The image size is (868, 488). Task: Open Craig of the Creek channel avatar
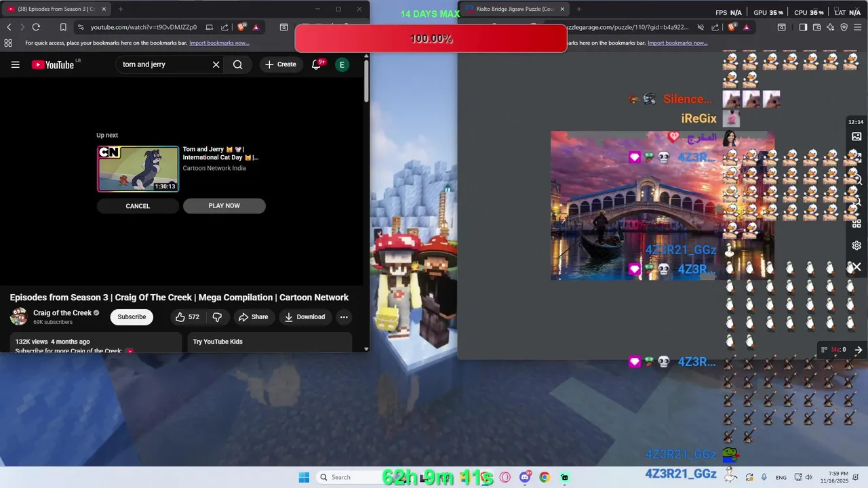pyautogui.click(x=19, y=317)
